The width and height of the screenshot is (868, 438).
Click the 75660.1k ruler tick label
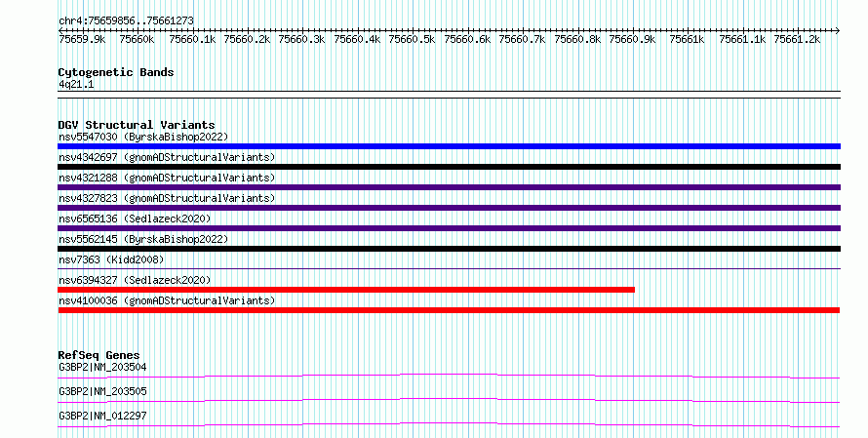pyautogui.click(x=192, y=39)
